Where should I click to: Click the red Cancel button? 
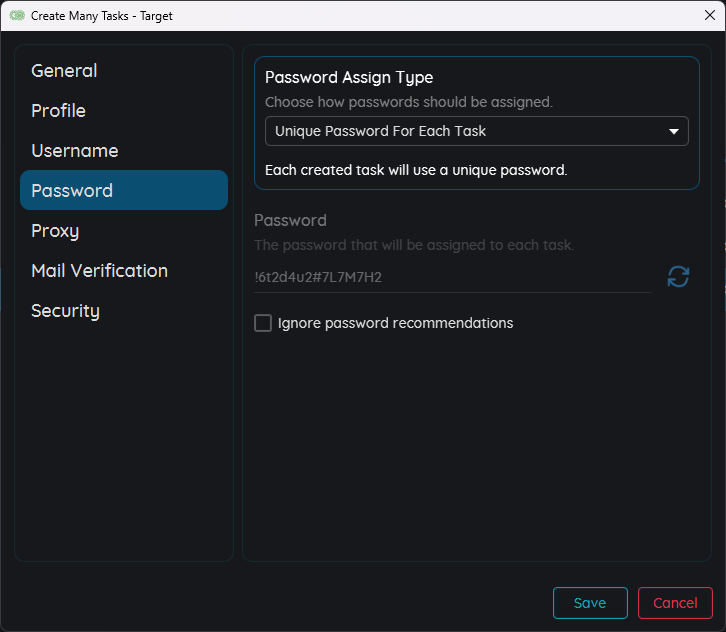point(675,603)
